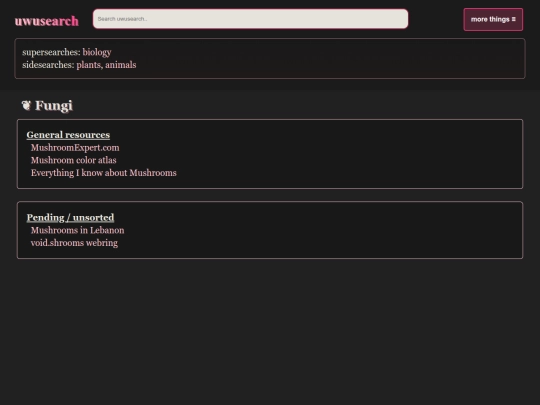Click the Fungi page heading text
The image size is (540, 405).
pos(54,105)
